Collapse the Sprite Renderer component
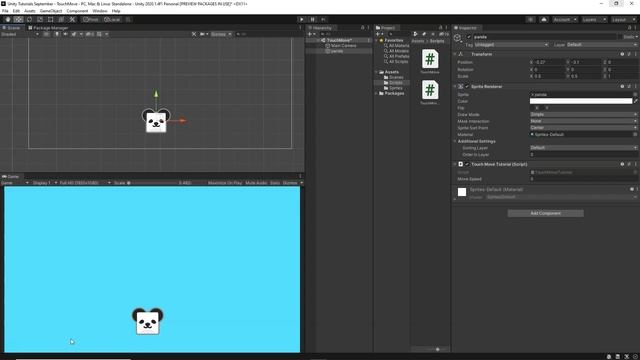Image resolution: width=640 pixels, height=360 pixels. click(455, 87)
